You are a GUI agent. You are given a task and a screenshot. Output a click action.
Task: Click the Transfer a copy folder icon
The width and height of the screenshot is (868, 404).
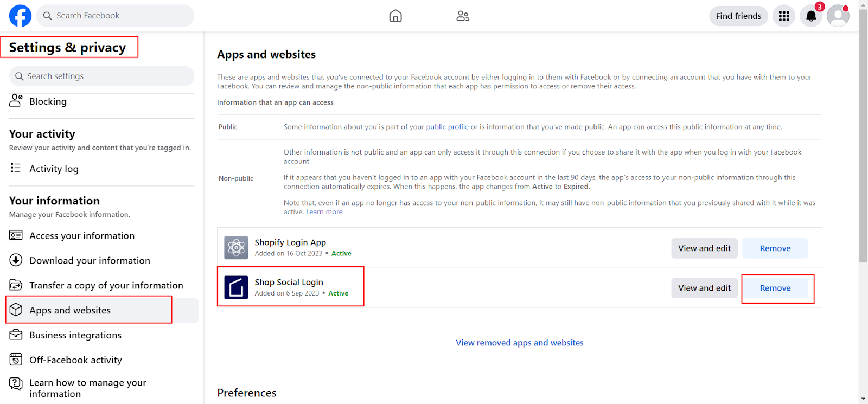[x=16, y=285]
